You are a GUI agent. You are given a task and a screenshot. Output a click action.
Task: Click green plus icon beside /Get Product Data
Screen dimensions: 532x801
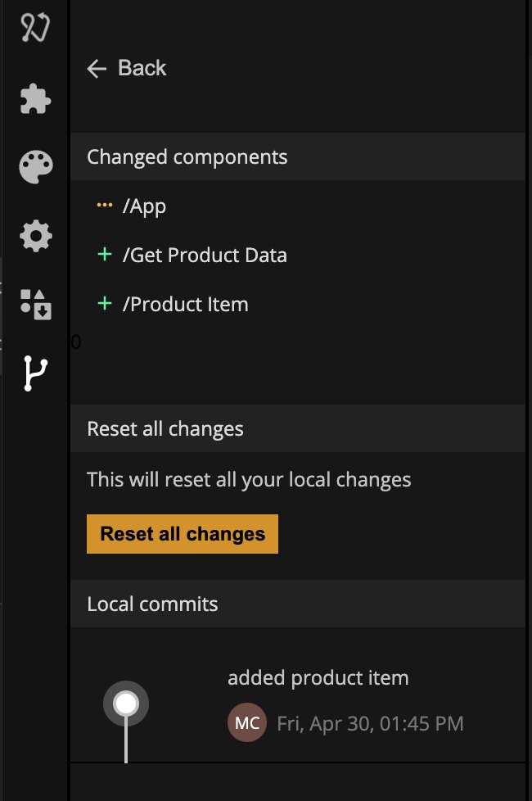pyautogui.click(x=105, y=254)
